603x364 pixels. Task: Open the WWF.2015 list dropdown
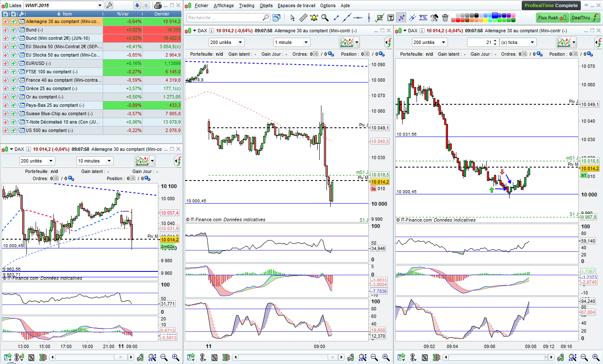pyautogui.click(x=100, y=5)
